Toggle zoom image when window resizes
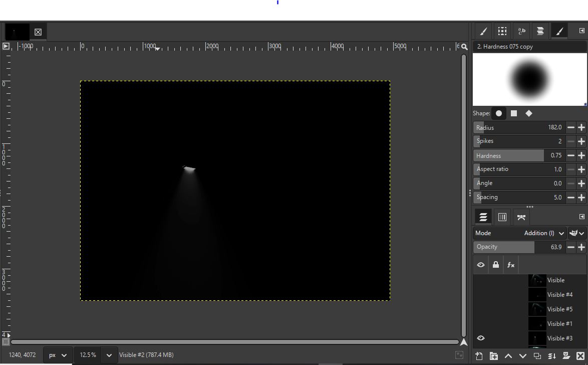Screen dimensions: 588x365 464,47
